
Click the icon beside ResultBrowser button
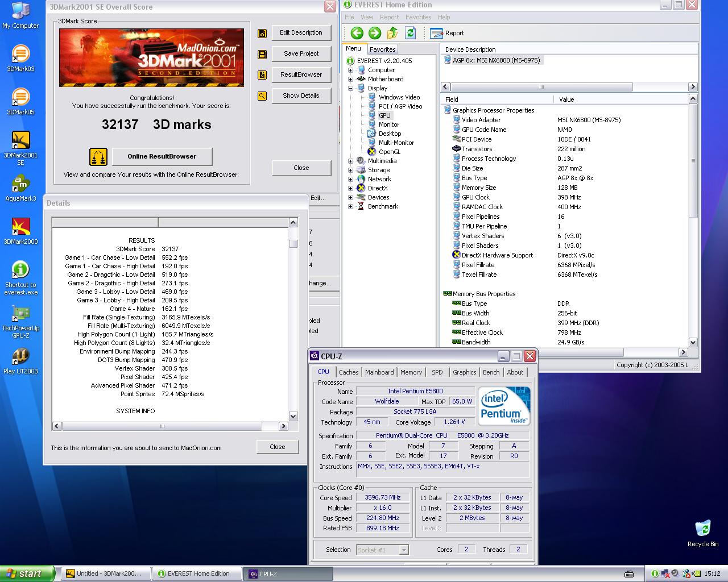[x=262, y=75]
